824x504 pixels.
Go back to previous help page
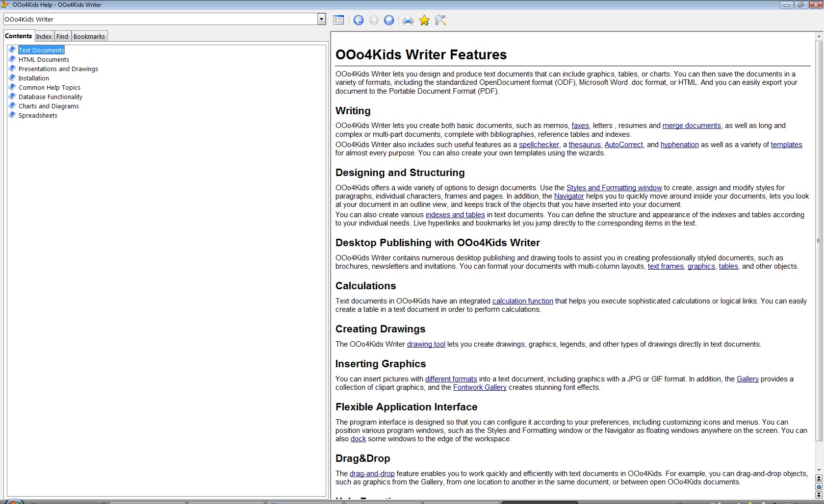[359, 20]
